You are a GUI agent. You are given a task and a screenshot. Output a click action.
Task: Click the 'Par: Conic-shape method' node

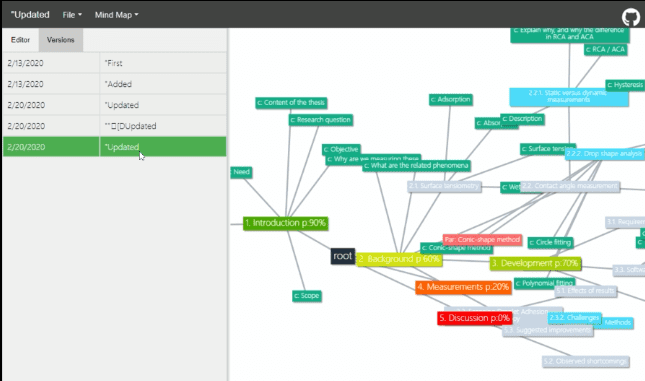pos(482,239)
